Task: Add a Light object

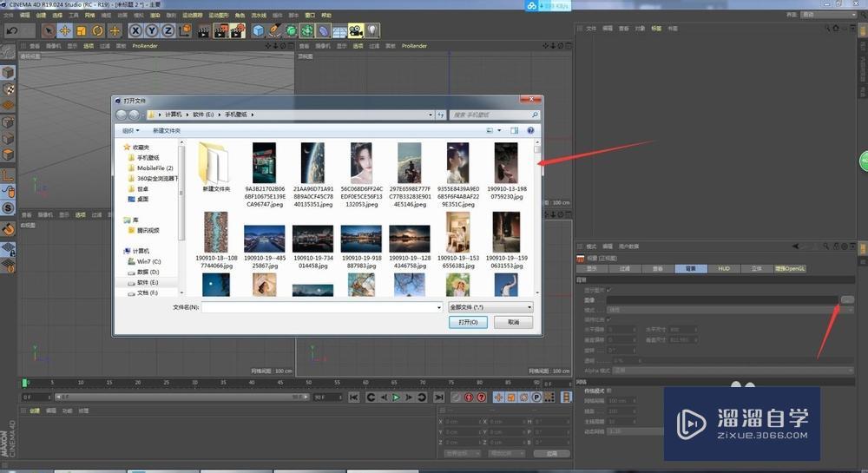Action: point(372,30)
